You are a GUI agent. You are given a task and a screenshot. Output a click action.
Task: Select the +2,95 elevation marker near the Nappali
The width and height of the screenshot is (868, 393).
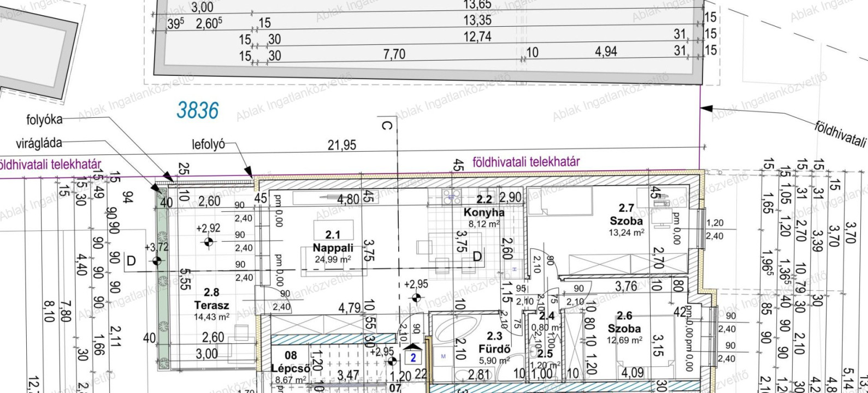[416, 297]
